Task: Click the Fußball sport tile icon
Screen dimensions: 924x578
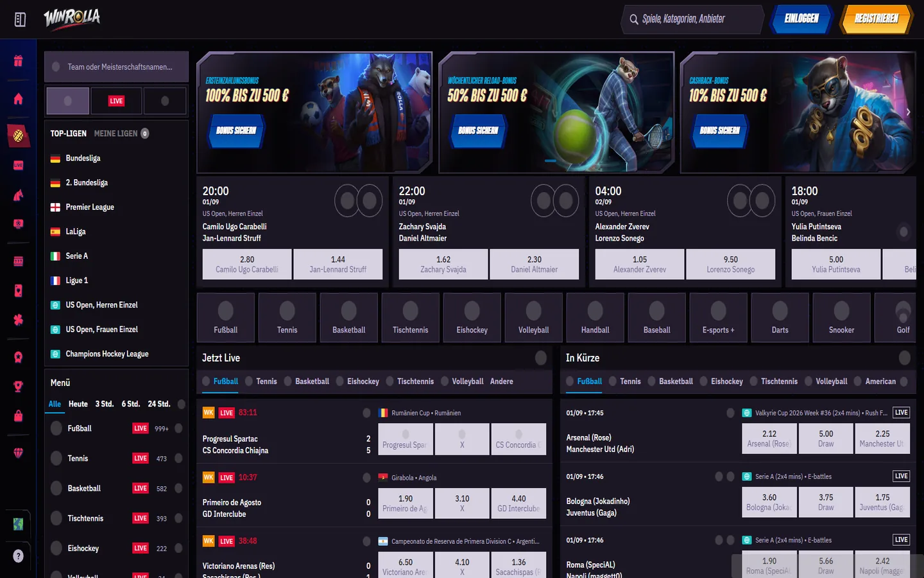Action: [225, 311]
